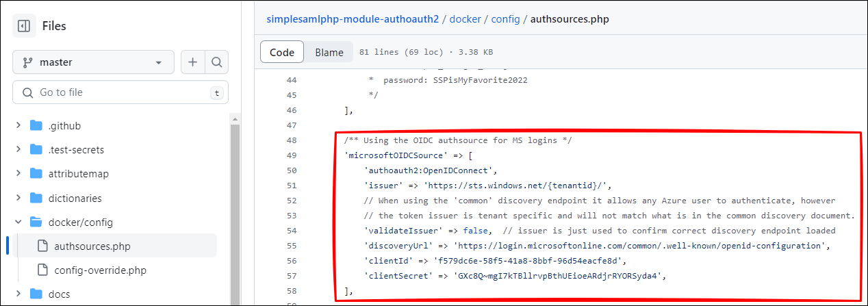
Task: Open the dictionaries folder icon
Action: 36,198
